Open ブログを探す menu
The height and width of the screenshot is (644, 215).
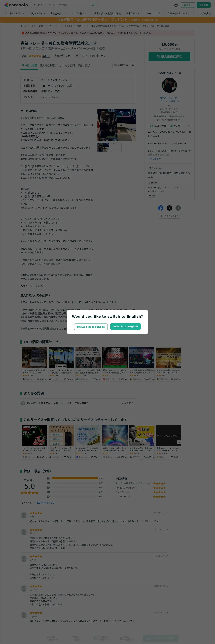[x=79, y=14]
